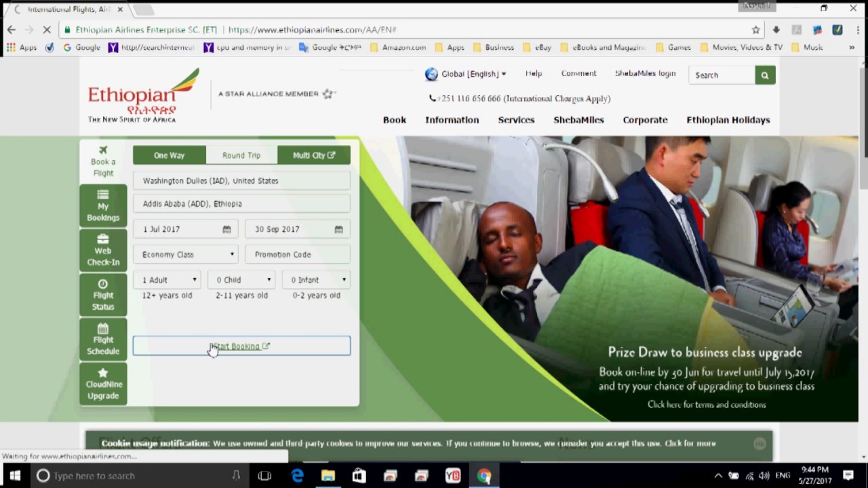This screenshot has width=868, height=488.
Task: Click the origin Washington Dulles field
Action: click(241, 181)
